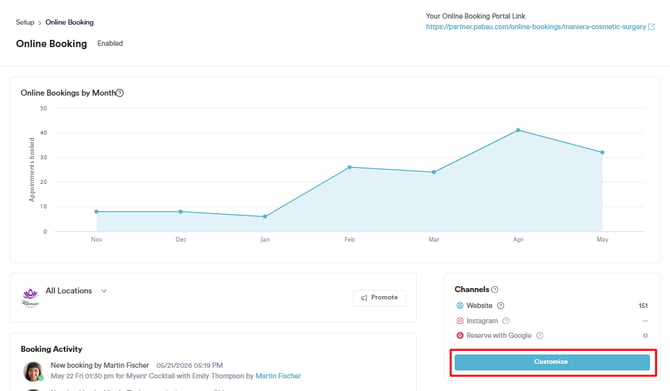Click the Customize button in Channels
This screenshot has width=670, height=391.
coord(552,362)
